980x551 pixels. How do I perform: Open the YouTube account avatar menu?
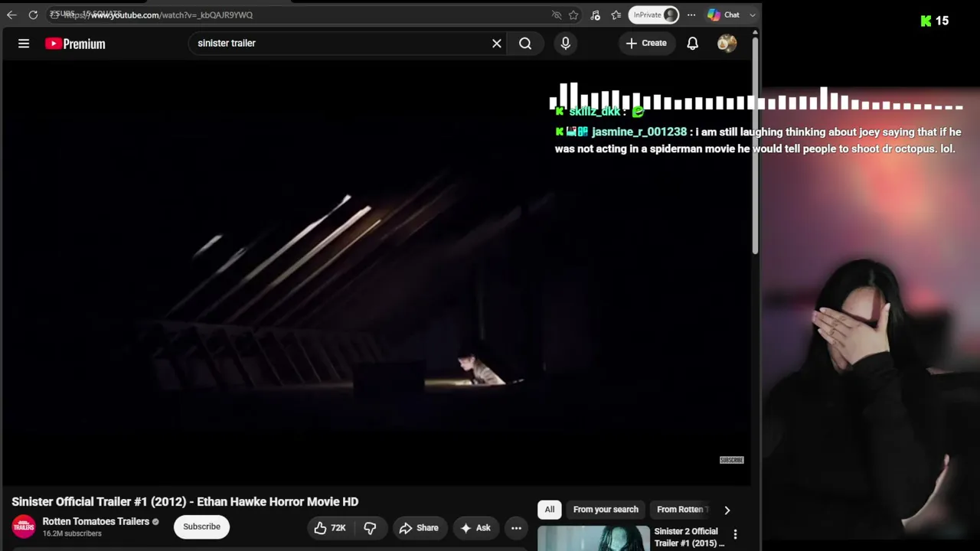pos(727,44)
